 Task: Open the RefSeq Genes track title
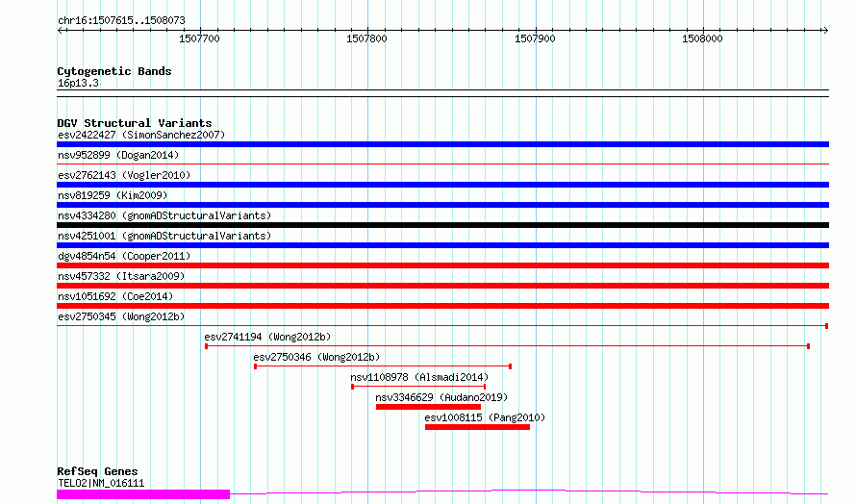(97, 471)
